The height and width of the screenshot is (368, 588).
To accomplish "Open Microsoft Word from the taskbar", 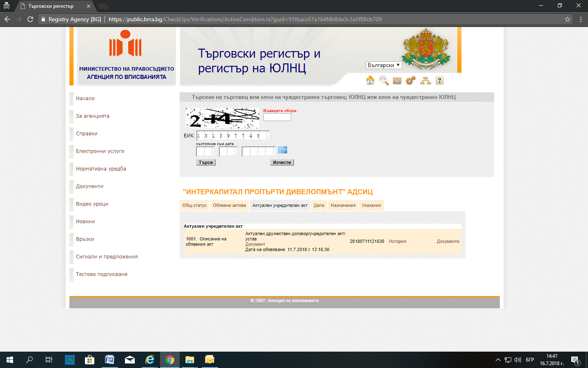I will [x=109, y=360].
